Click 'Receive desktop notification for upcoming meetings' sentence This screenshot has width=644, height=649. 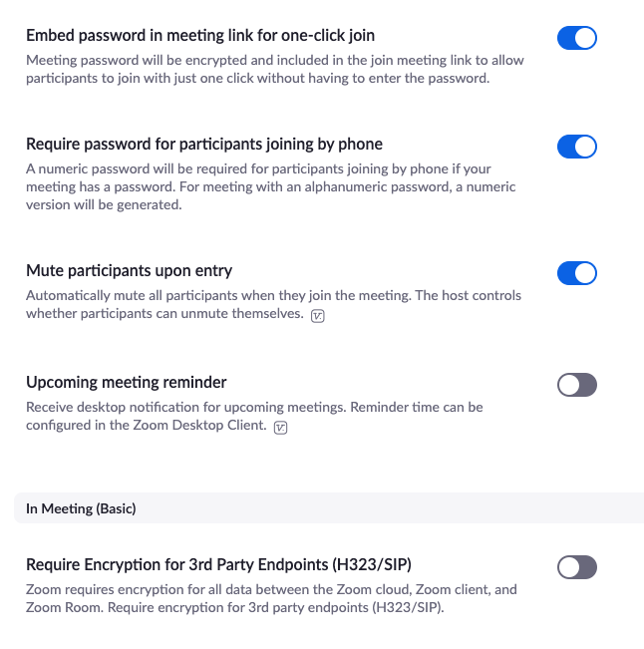185,408
